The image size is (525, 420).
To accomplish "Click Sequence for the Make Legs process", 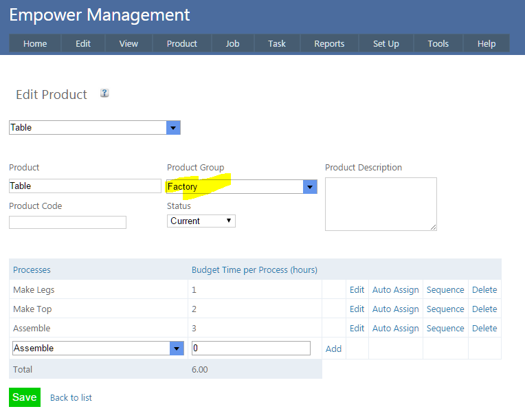I will tap(445, 290).
